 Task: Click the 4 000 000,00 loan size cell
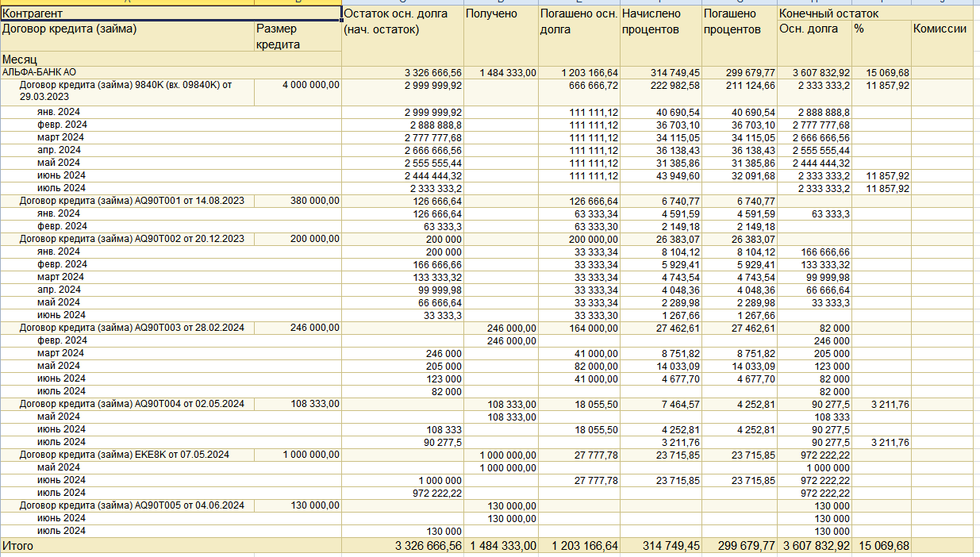(310, 85)
